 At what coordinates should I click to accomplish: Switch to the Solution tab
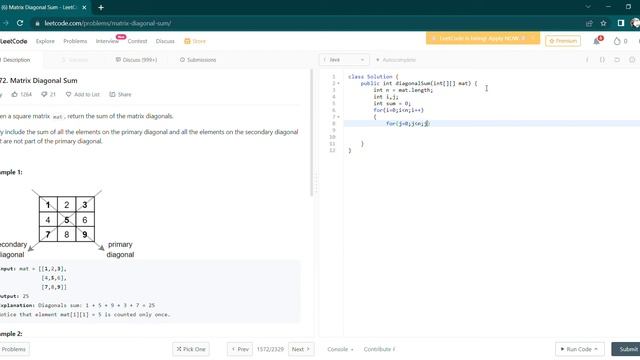pos(75,60)
